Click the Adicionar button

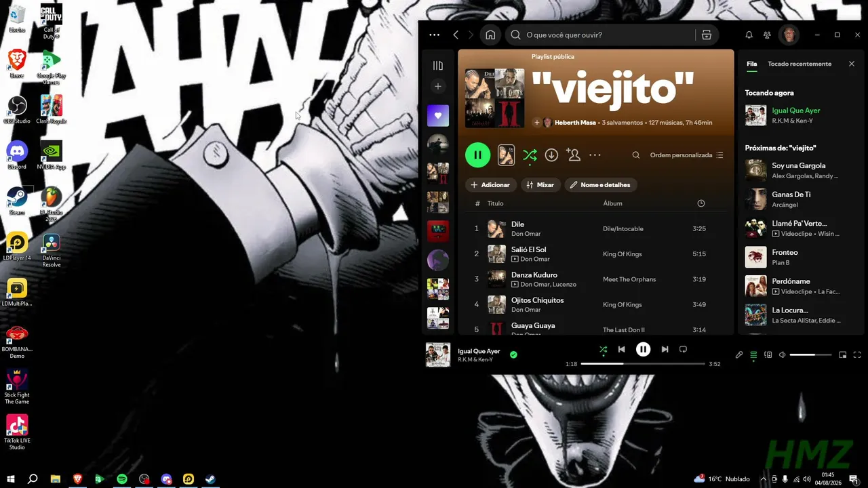coord(490,185)
